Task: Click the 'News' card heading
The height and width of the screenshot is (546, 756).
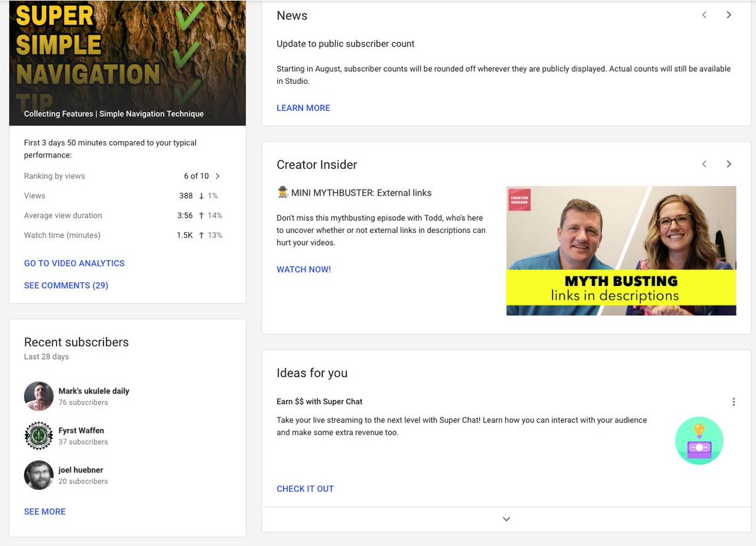Action: [292, 16]
